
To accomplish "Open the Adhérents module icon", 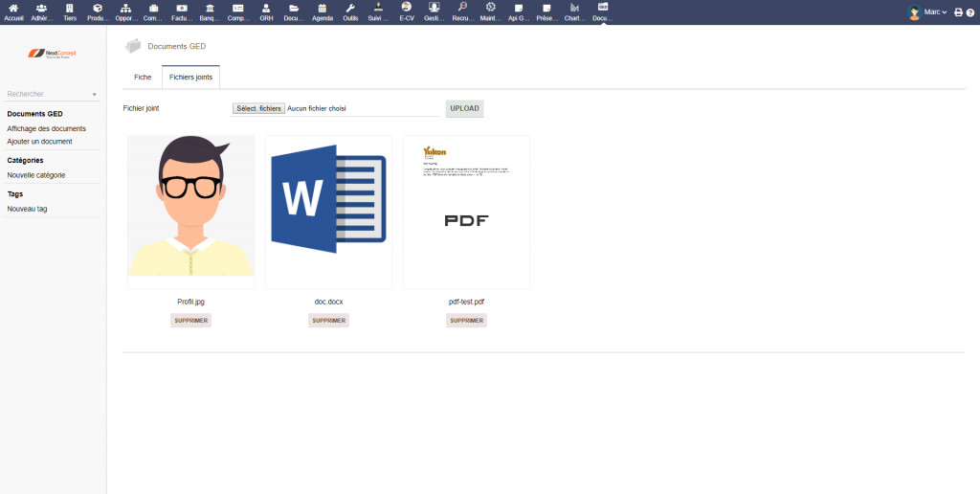I will 41,8.
